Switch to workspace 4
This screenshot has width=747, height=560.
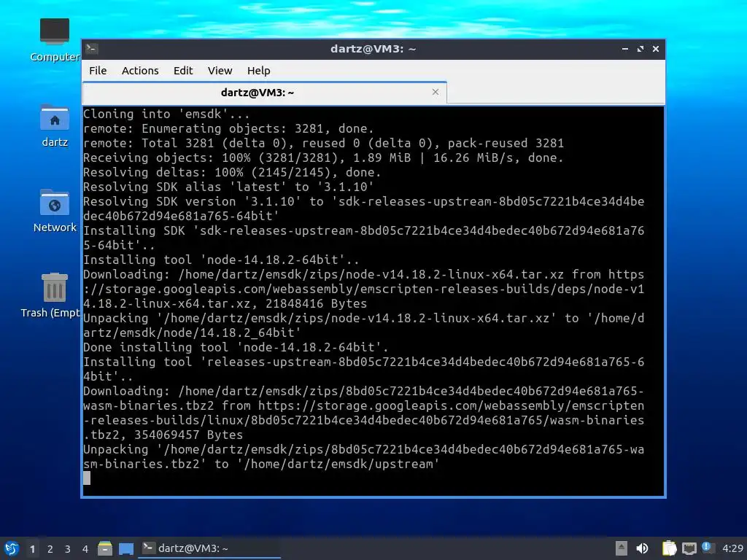(x=85, y=549)
